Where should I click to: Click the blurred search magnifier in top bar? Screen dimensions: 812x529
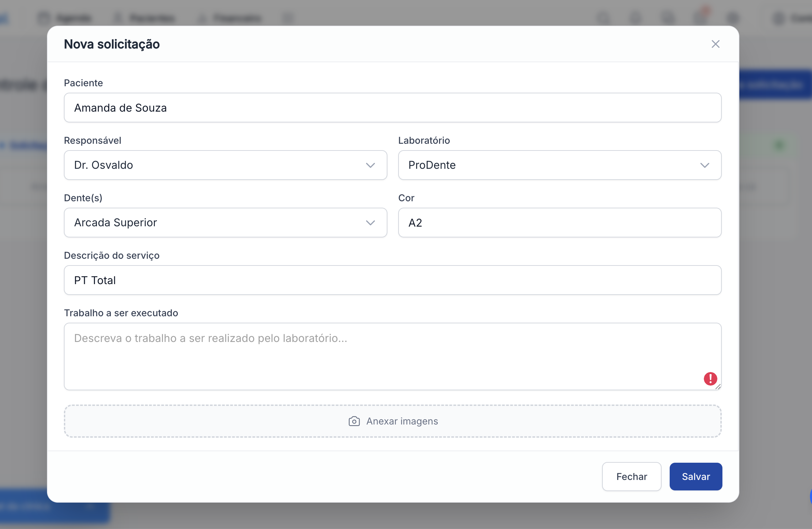coord(603,18)
